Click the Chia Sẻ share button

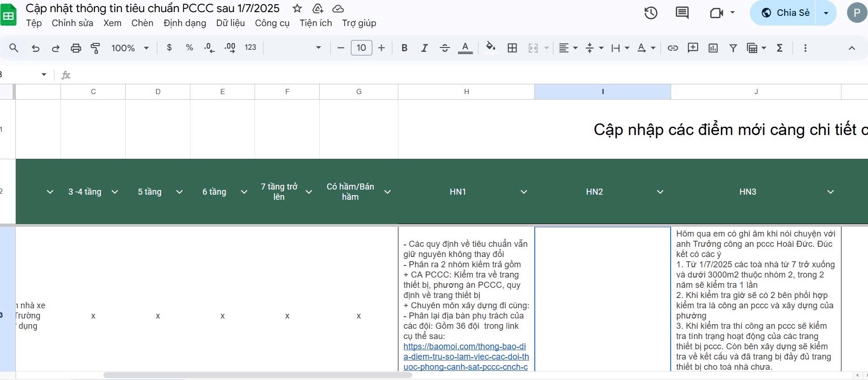pos(786,13)
